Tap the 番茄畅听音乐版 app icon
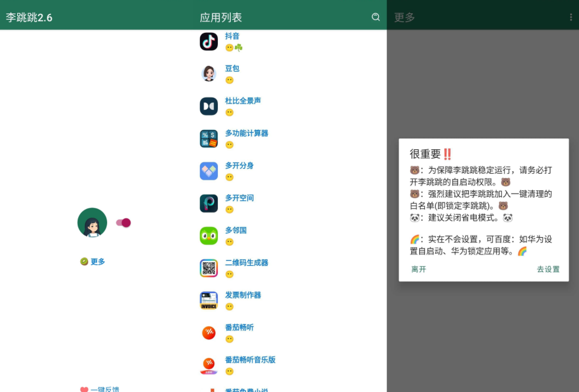The height and width of the screenshot is (392, 579). point(208,366)
